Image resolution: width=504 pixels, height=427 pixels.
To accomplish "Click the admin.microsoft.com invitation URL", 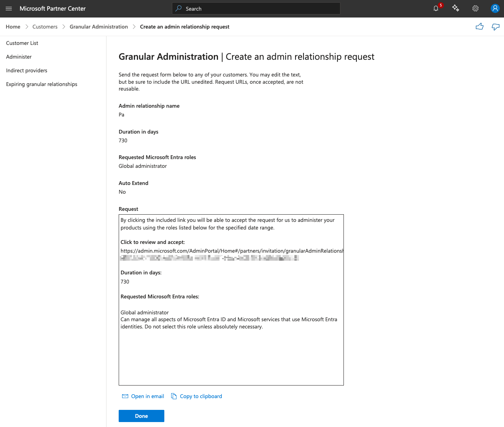I will [x=232, y=251].
